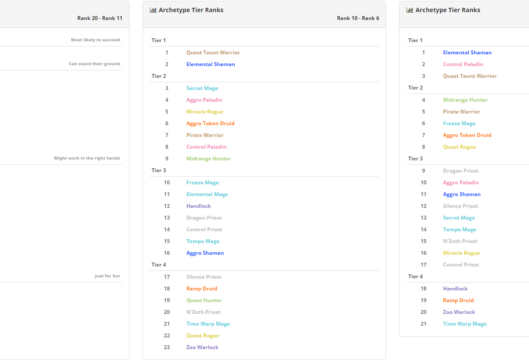
Task: Open Aggro Paladin ranked number 10
Action: point(461,183)
